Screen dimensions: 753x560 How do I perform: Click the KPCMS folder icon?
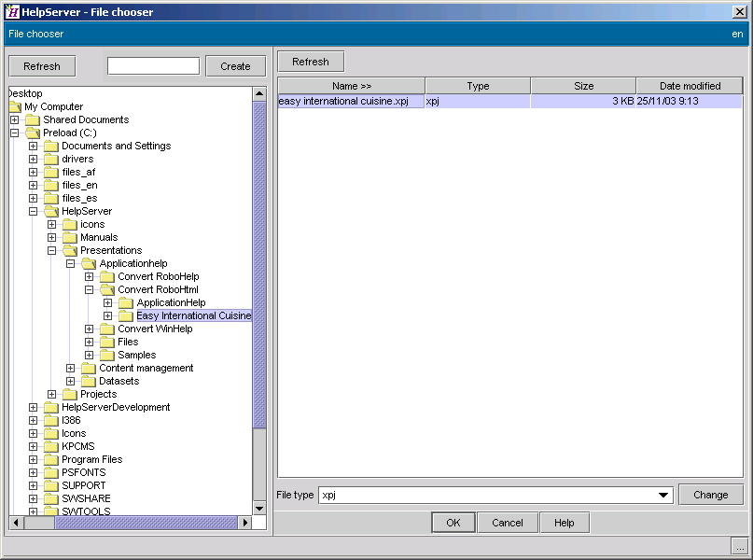(x=51, y=447)
